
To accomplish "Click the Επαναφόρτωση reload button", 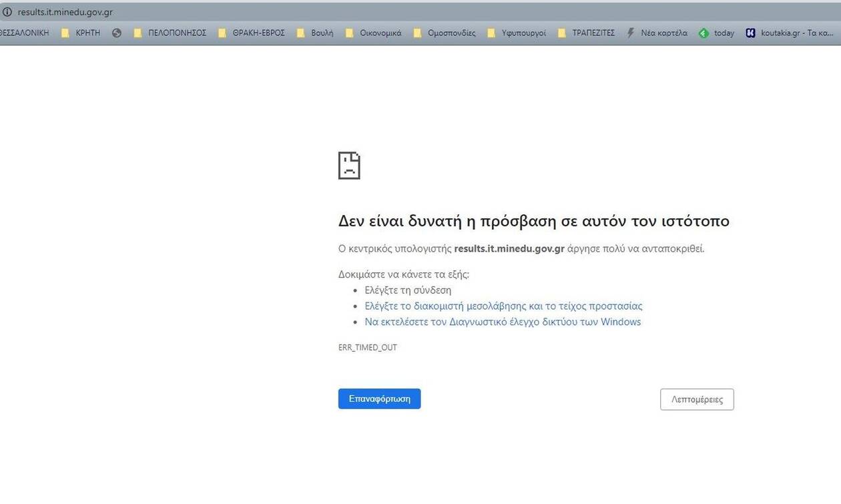I will tap(379, 399).
